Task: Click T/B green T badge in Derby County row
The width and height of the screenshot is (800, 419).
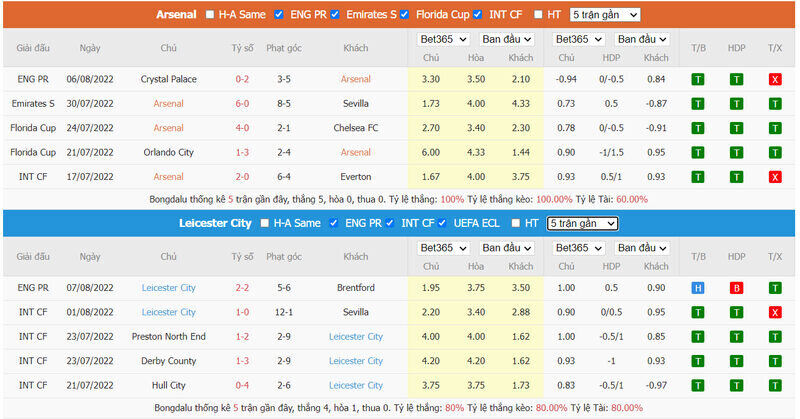Action: pyautogui.click(x=697, y=361)
